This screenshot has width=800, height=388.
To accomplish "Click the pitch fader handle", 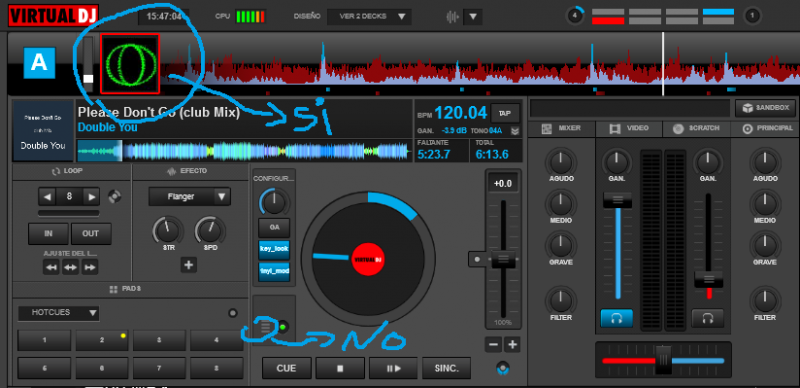I will pyautogui.click(x=503, y=259).
